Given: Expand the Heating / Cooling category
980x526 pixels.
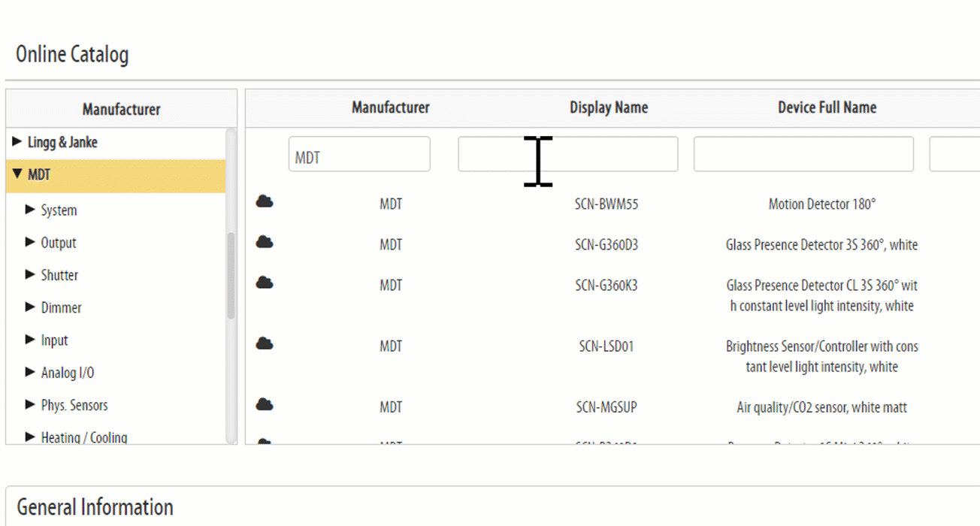Looking at the screenshot, I should point(31,437).
